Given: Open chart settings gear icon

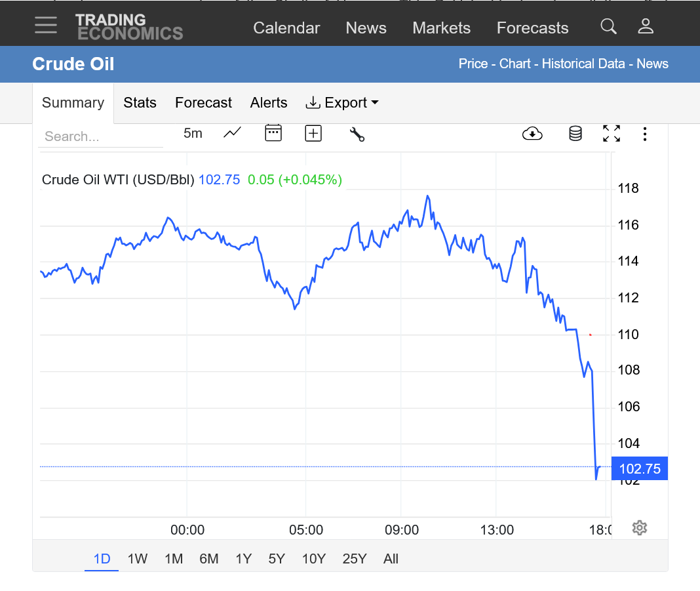Looking at the screenshot, I should [x=640, y=528].
